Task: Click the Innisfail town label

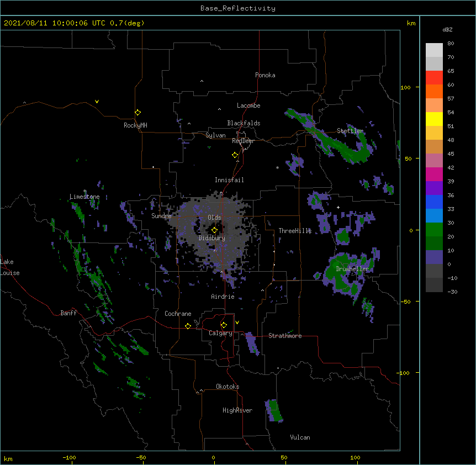Action: click(x=229, y=180)
